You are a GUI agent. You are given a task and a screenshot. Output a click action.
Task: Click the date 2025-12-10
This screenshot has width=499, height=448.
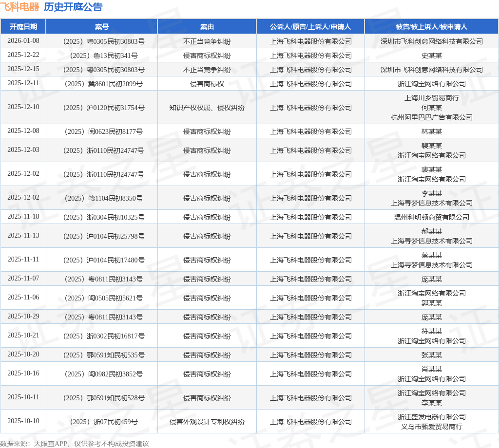(23, 107)
